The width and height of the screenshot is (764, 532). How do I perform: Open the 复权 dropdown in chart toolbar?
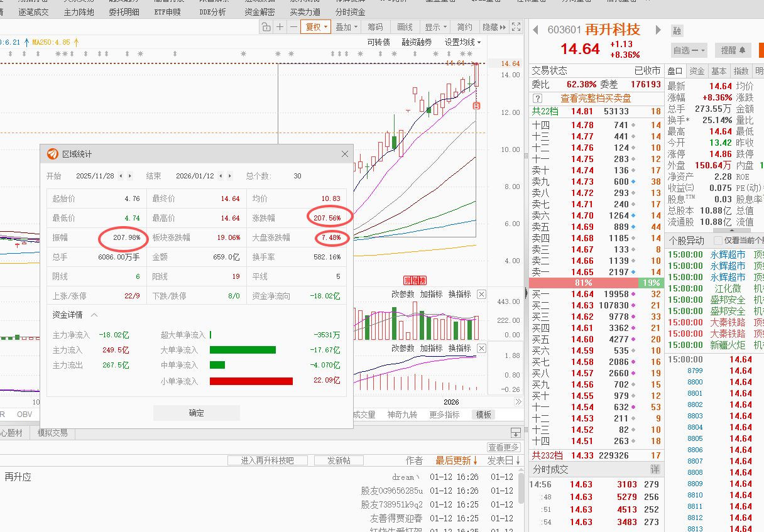(316, 27)
